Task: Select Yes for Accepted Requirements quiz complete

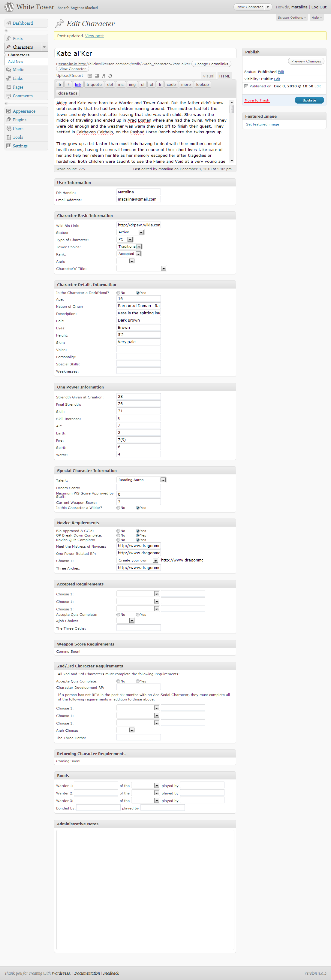Action: point(137,614)
